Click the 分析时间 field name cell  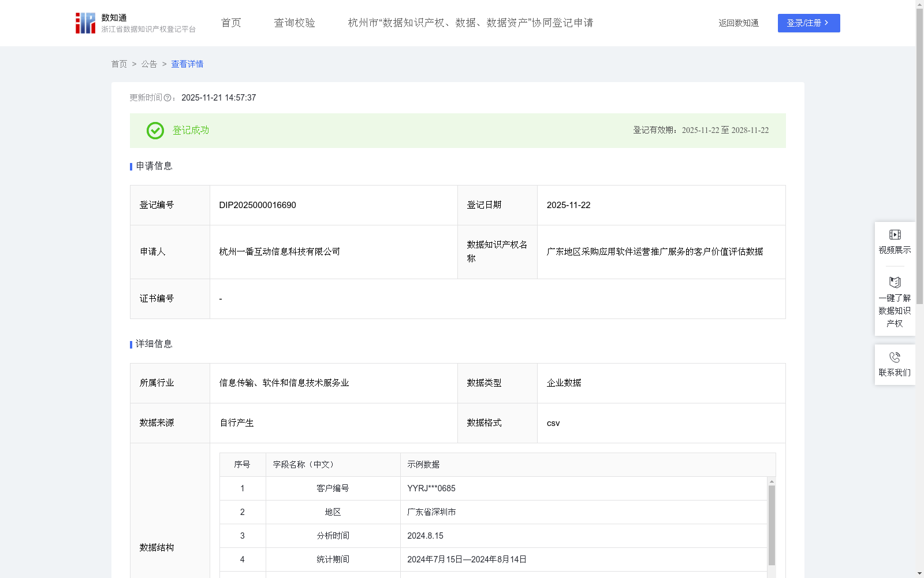333,536
